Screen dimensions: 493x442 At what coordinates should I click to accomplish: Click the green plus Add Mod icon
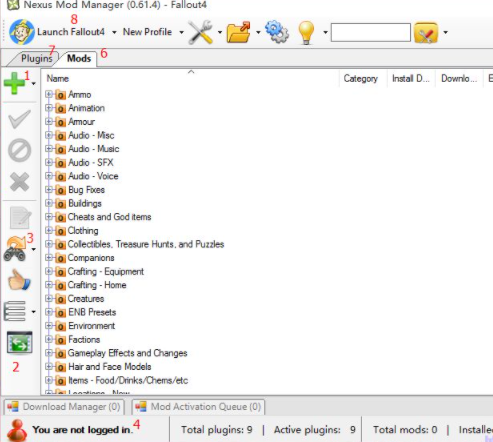(14, 83)
